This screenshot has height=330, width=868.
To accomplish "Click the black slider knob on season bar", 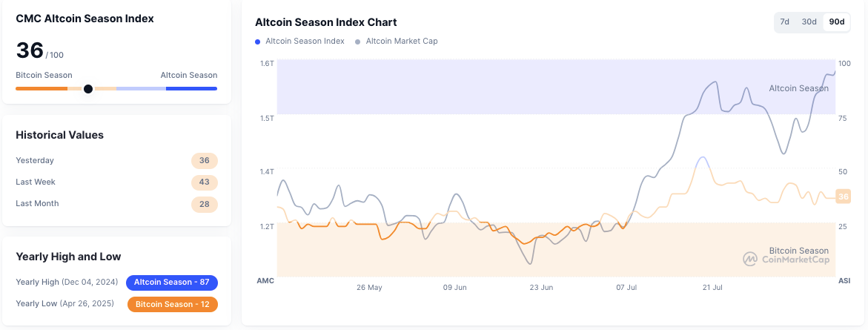I will click(x=88, y=89).
